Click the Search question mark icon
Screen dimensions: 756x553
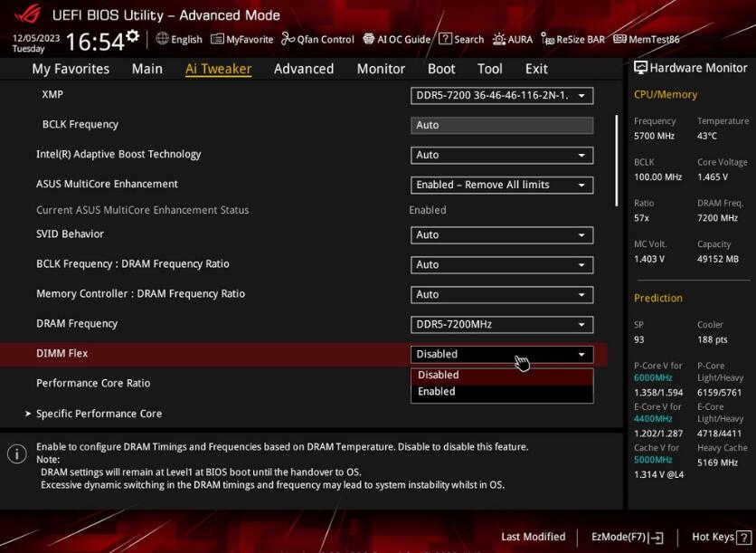(x=445, y=39)
